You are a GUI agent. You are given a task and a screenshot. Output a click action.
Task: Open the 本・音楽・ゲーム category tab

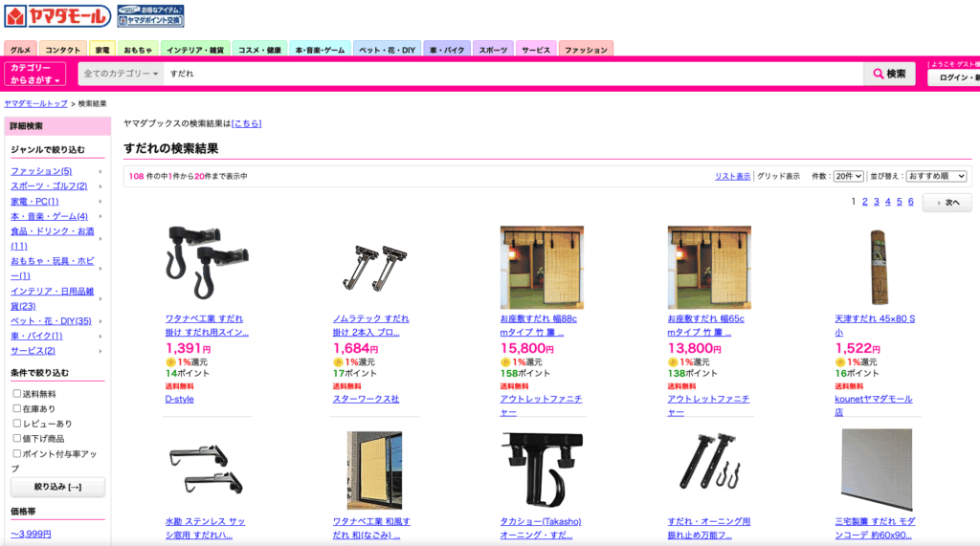pos(320,50)
